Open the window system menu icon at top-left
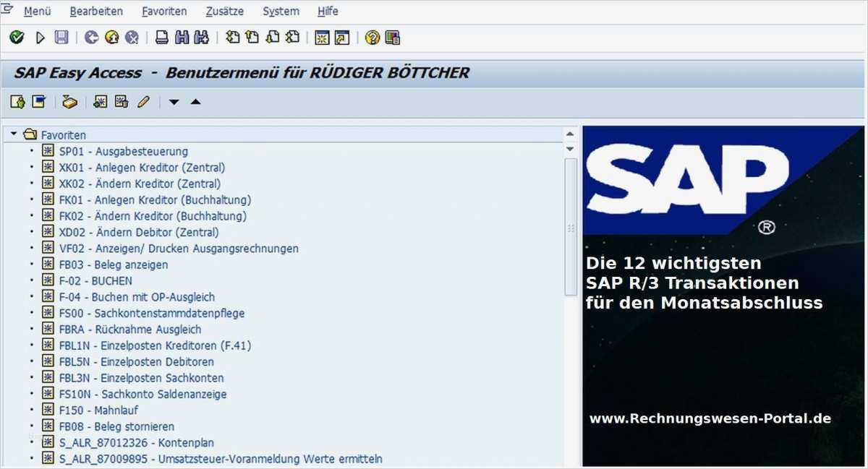 click(x=8, y=9)
